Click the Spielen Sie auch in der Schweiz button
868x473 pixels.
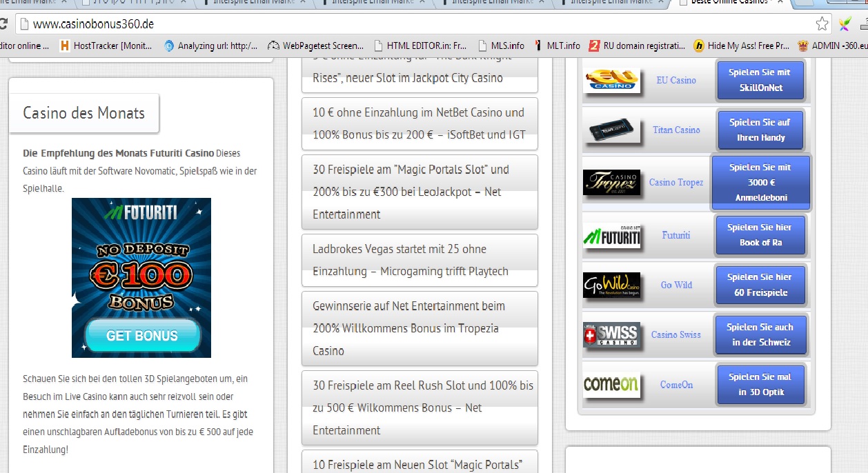click(x=760, y=334)
